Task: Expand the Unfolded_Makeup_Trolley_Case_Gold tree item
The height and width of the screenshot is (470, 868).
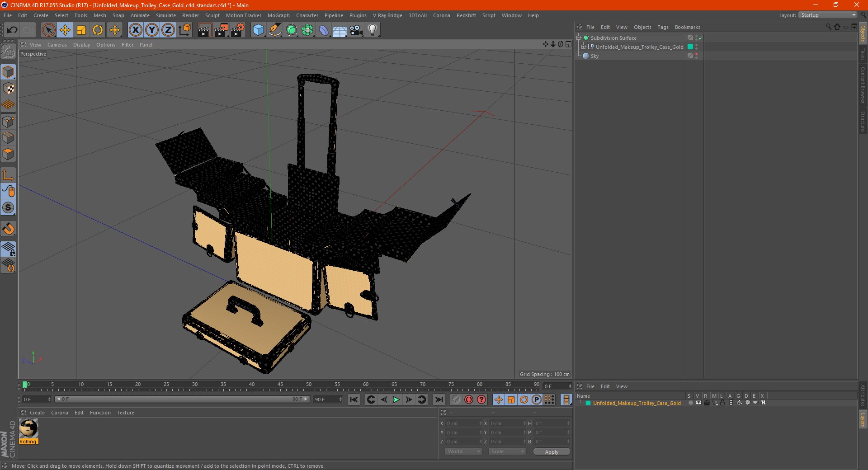Action: 584,47
